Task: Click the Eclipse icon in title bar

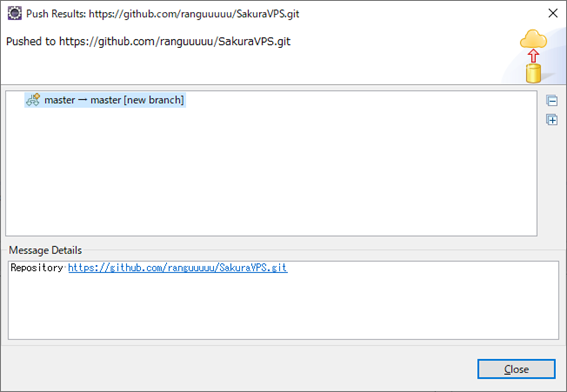Action: (x=15, y=13)
